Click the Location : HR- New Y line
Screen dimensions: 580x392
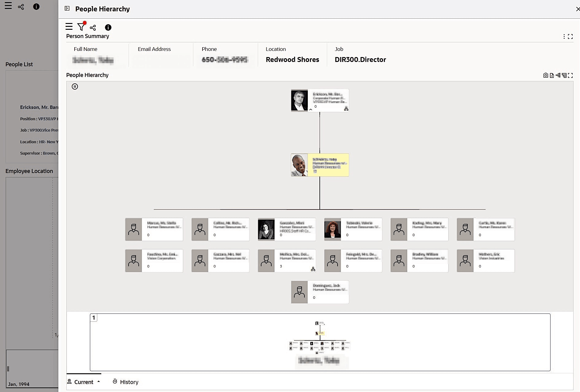[39, 142]
